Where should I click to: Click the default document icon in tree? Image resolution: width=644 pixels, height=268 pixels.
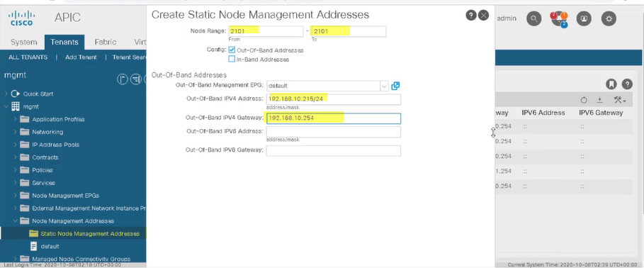[34, 246]
